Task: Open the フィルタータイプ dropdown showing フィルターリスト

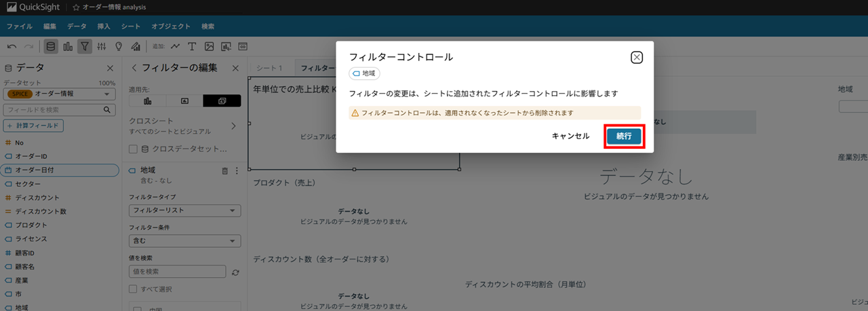Action: (x=184, y=211)
